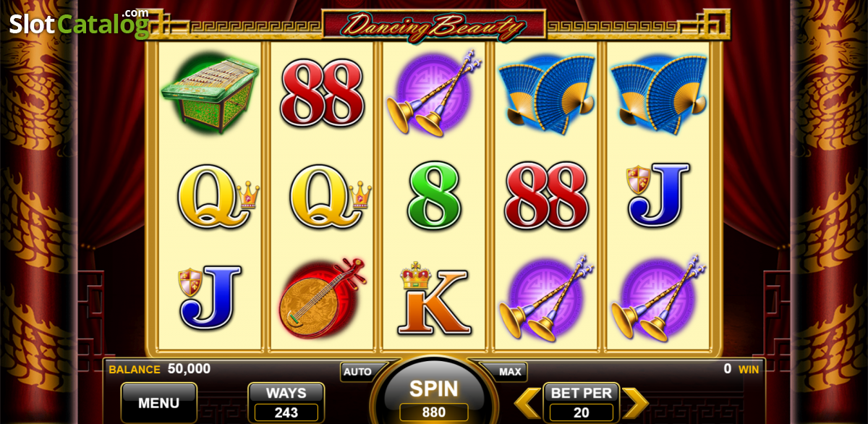Click the purple horns symbol on top row
Viewport: 868px width, 424px height.
[434, 90]
